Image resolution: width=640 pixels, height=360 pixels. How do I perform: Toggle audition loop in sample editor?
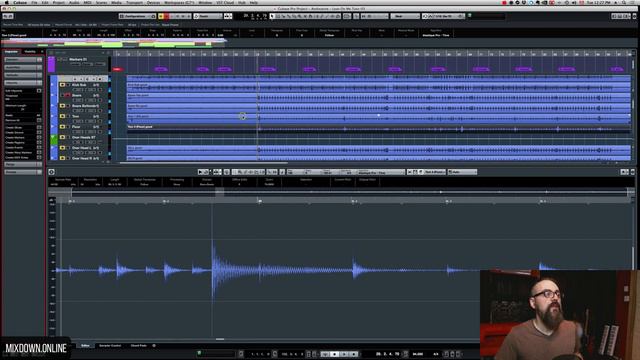(206, 172)
